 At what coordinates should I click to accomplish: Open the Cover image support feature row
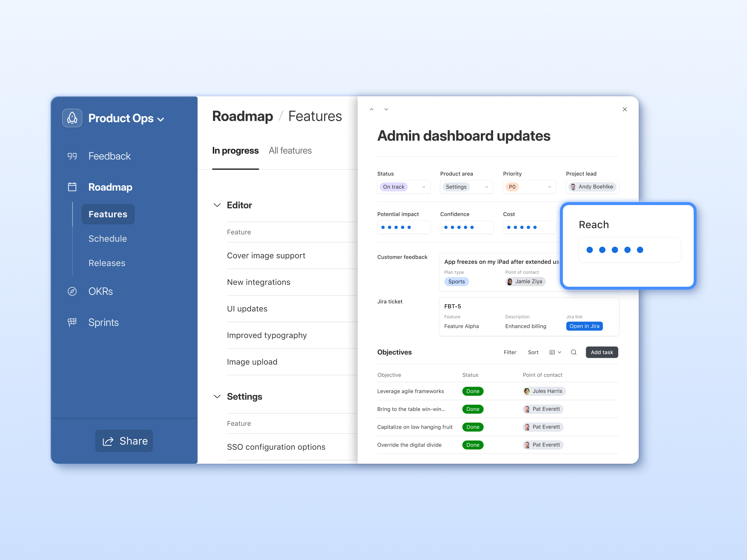[x=266, y=256]
